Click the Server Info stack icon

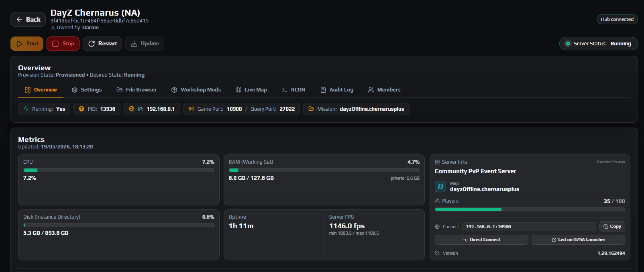pos(437,162)
